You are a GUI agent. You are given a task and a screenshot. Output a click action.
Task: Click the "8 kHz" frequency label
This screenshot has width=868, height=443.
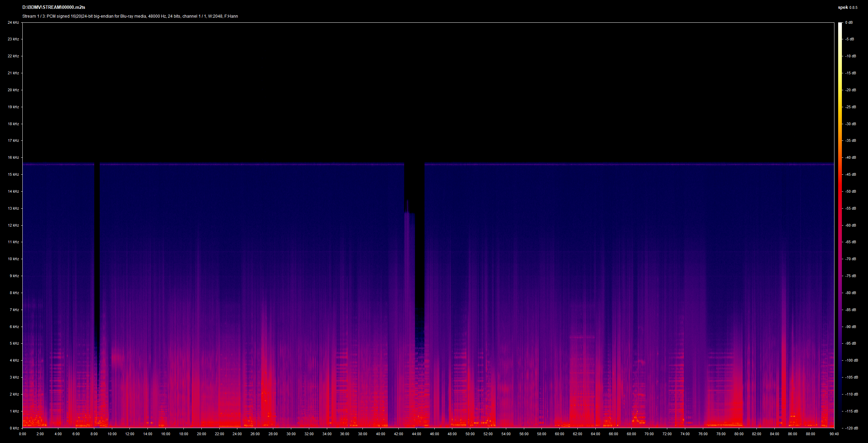click(x=14, y=293)
